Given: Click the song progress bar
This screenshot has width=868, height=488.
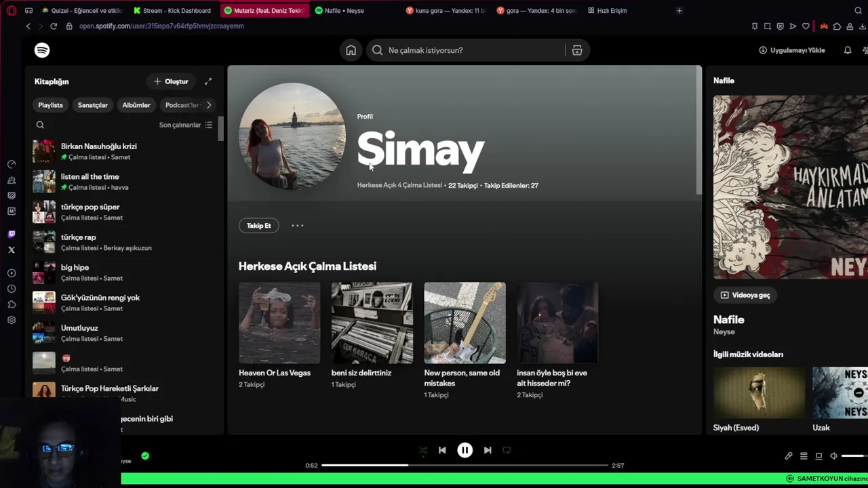Looking at the screenshot, I should 465,466.
